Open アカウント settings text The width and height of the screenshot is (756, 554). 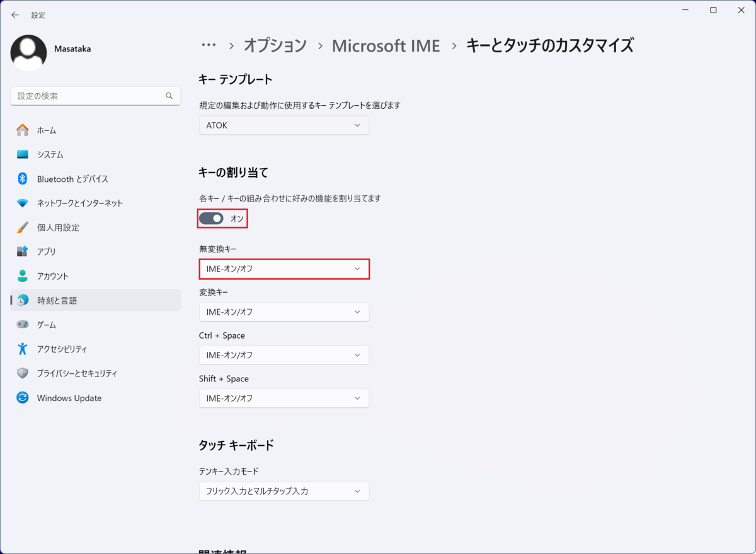pyautogui.click(x=53, y=276)
